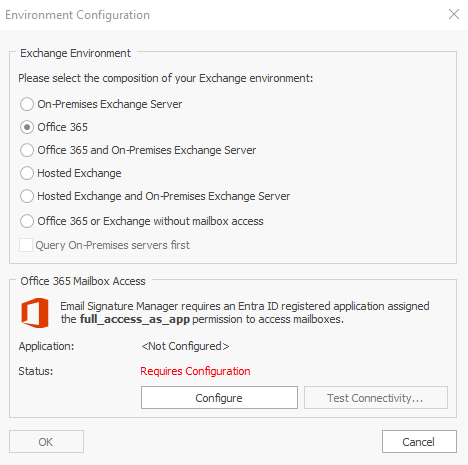Viewport: 468px width, 465px height.
Task: Confirm with the OK button
Action: click(46, 442)
